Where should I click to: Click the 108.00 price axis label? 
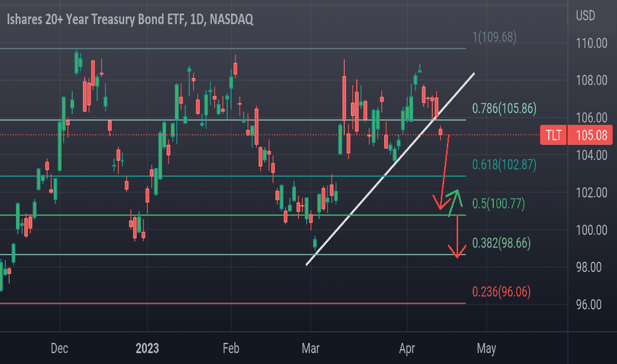pyautogui.click(x=591, y=80)
